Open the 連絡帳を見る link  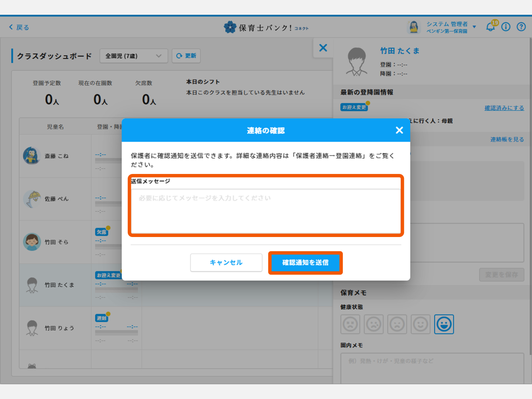coord(507,139)
